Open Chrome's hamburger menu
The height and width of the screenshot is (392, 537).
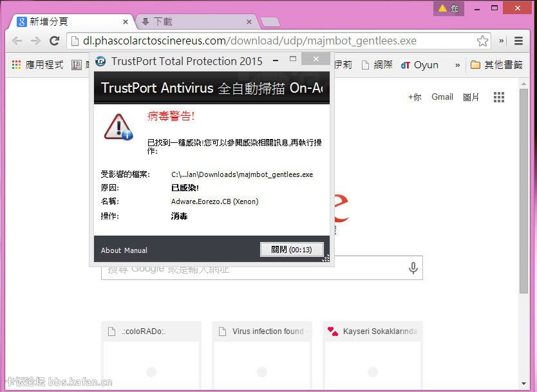click(x=518, y=41)
